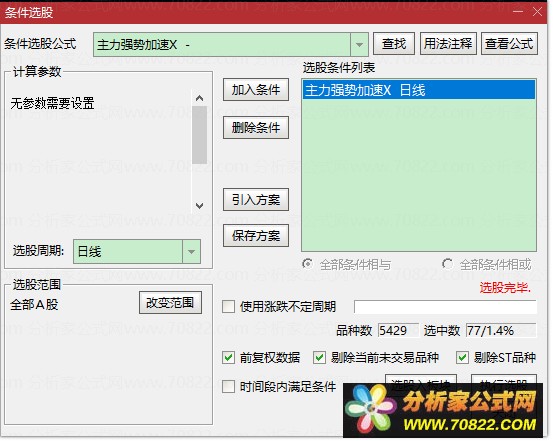This screenshot has width=553, height=441.
Task: Click the parameter panel scroll up arrow
Action: coord(199,98)
